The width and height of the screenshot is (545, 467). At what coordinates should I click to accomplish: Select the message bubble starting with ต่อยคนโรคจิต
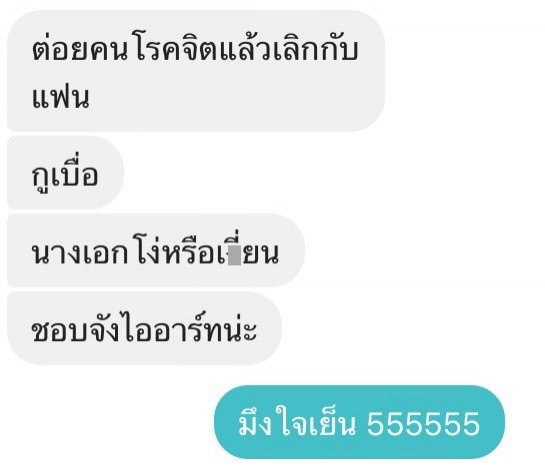click(x=196, y=71)
